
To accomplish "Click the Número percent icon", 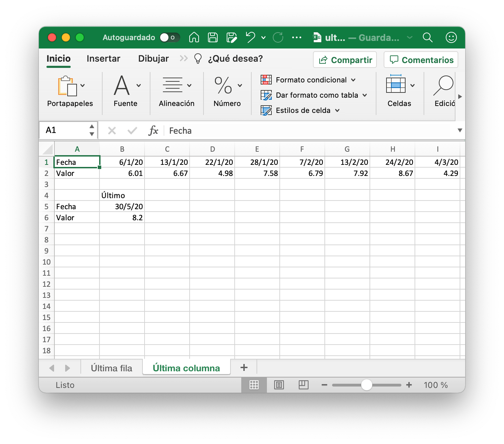I will tap(223, 85).
